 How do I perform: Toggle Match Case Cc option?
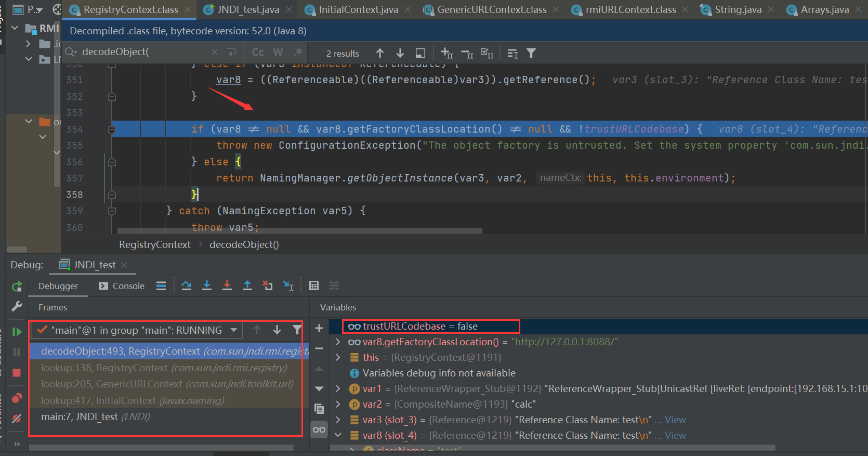pos(258,52)
